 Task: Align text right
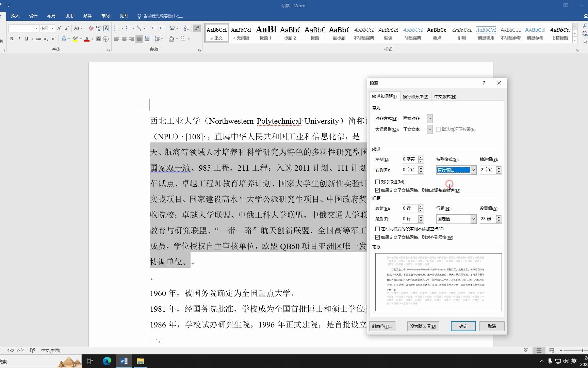[132, 39]
